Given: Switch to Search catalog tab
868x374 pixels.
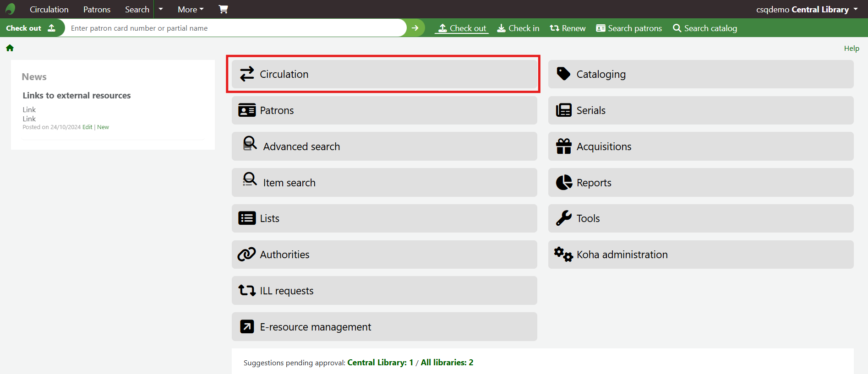Looking at the screenshot, I should pos(705,28).
